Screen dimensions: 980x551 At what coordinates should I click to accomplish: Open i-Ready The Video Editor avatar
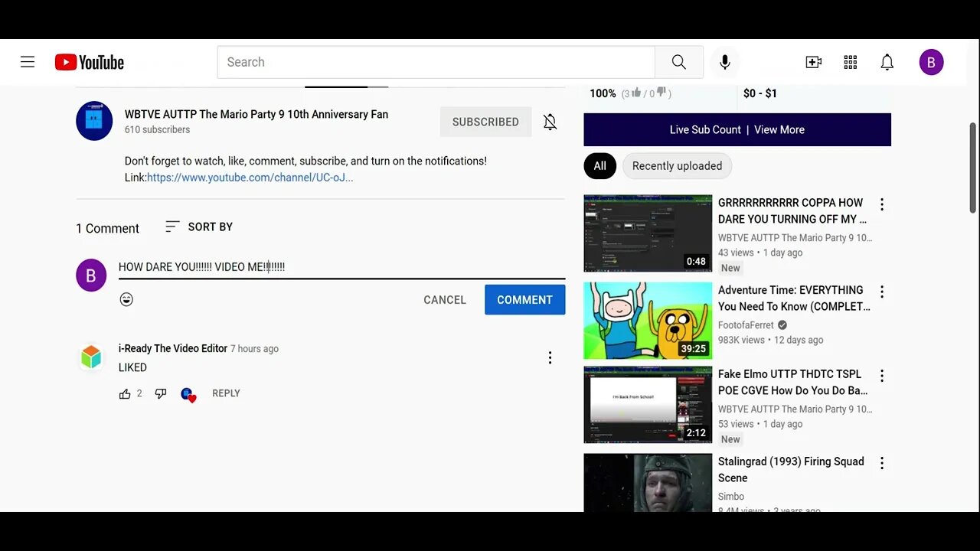point(91,357)
